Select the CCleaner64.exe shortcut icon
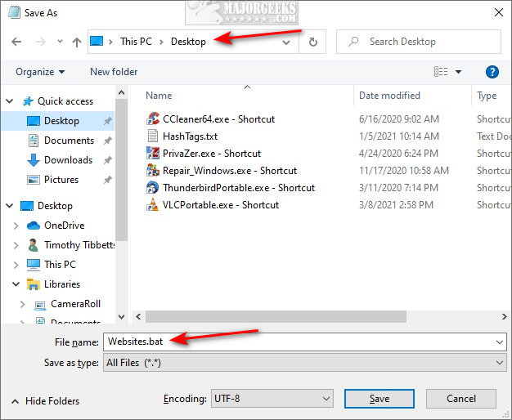Viewport: 512px width, 420px height. pyautogui.click(x=152, y=119)
